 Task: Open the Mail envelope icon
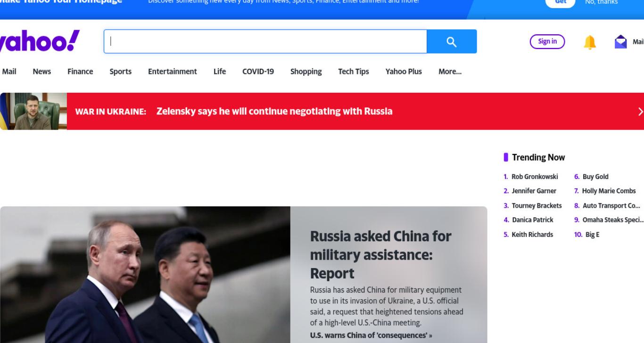pos(621,42)
